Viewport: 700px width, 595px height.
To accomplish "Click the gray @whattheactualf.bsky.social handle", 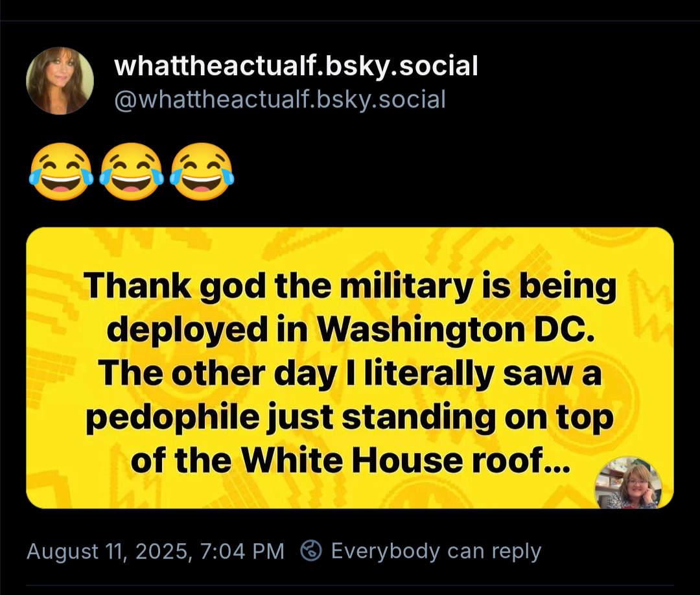I will tap(280, 99).
